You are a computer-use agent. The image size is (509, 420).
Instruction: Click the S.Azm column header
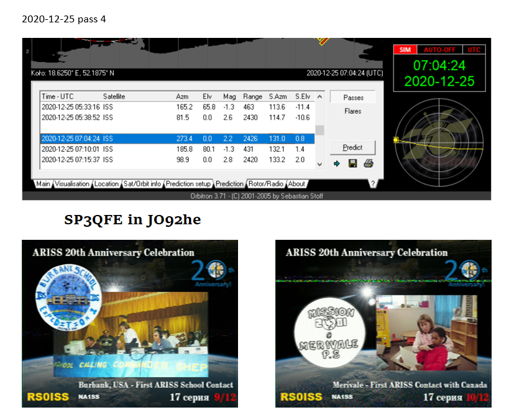[x=278, y=96]
